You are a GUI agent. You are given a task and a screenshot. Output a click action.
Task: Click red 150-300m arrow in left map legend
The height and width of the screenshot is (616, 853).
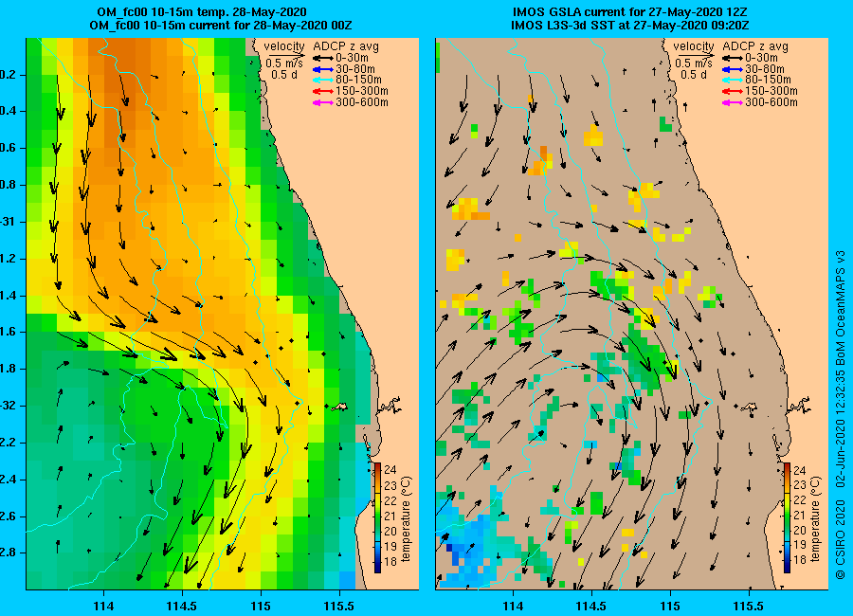[322, 91]
